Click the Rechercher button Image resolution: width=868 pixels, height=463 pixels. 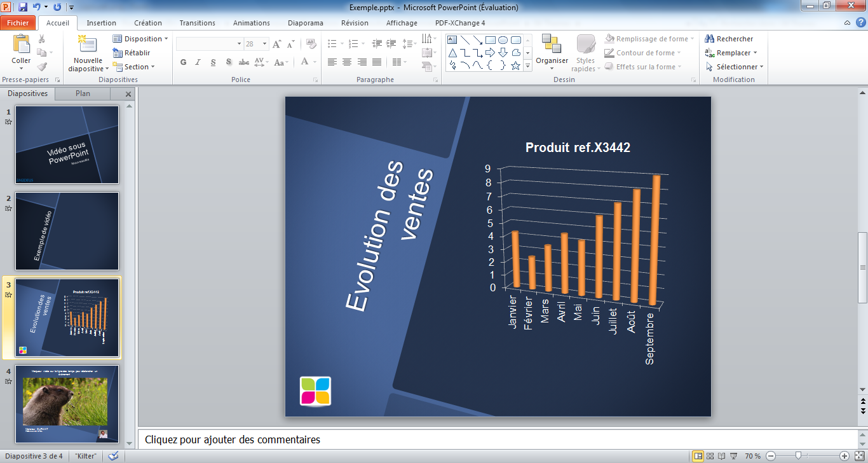click(x=729, y=39)
